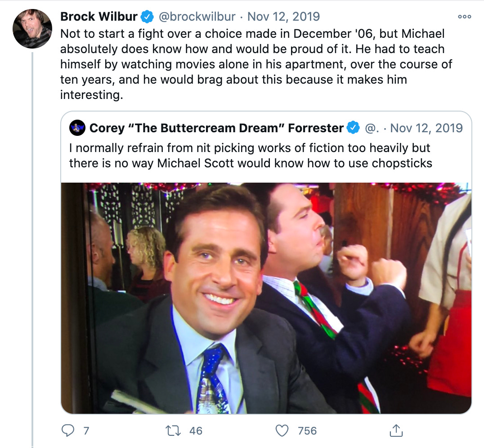
Task: Open sharing options via the upload arrow icon
Action: click(396, 430)
